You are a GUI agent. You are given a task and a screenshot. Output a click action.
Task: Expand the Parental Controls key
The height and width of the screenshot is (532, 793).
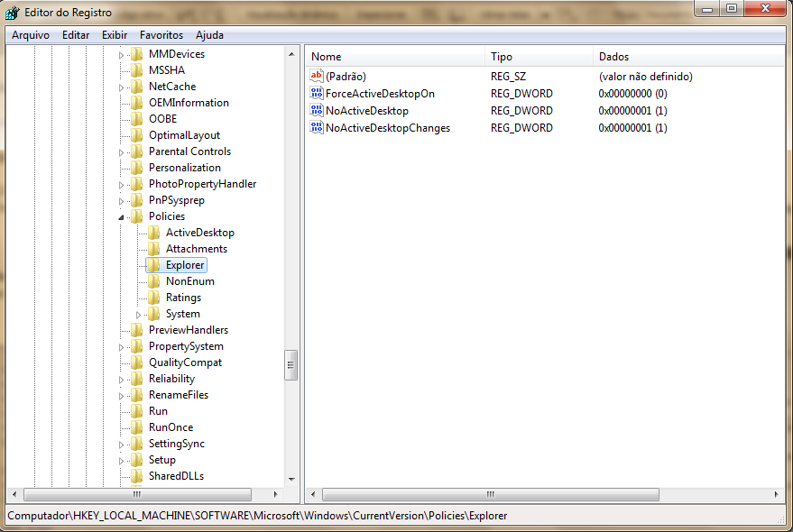[122, 151]
